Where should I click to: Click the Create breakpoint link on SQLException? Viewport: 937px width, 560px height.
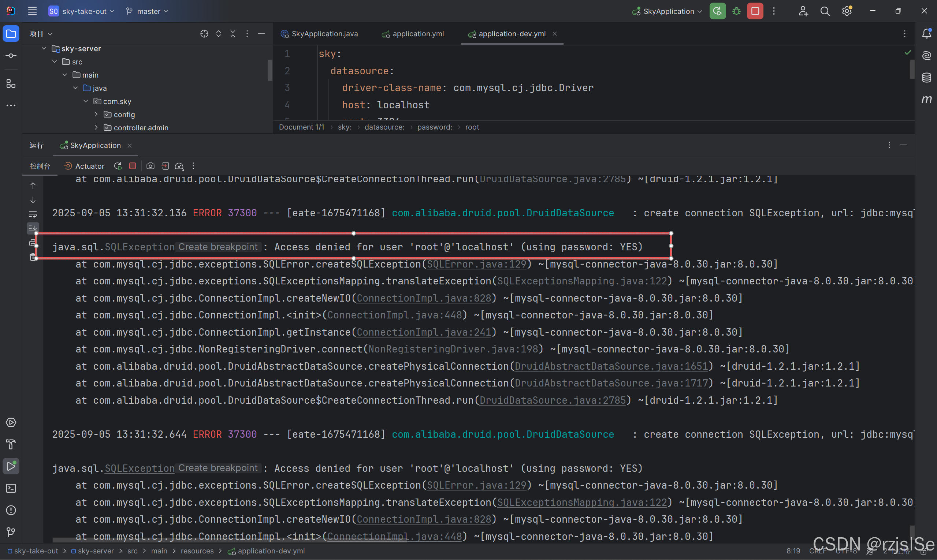point(218,247)
